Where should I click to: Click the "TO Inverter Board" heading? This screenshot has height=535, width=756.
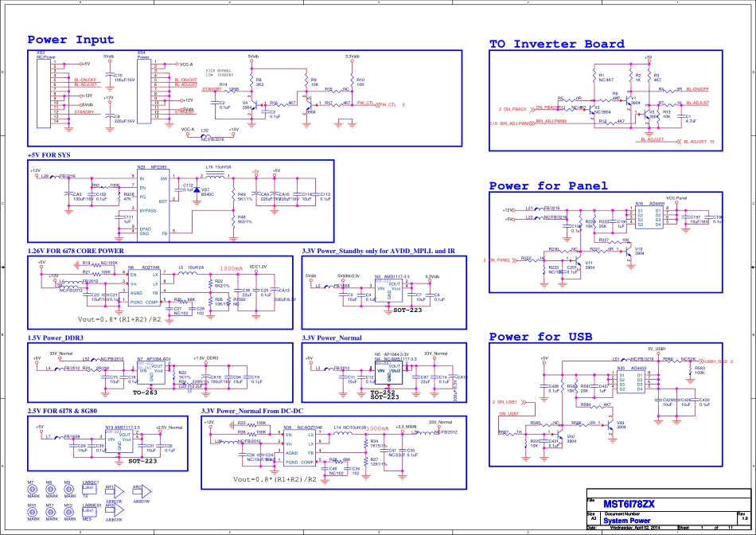click(556, 44)
